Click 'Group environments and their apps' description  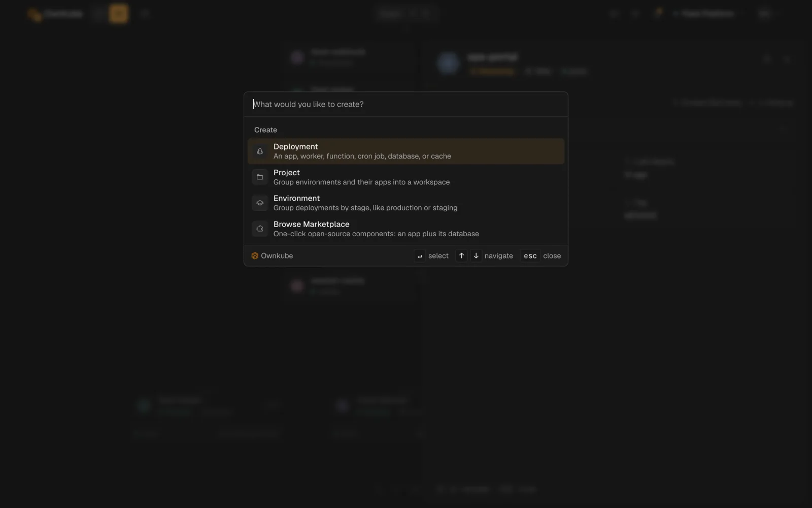coord(361,182)
